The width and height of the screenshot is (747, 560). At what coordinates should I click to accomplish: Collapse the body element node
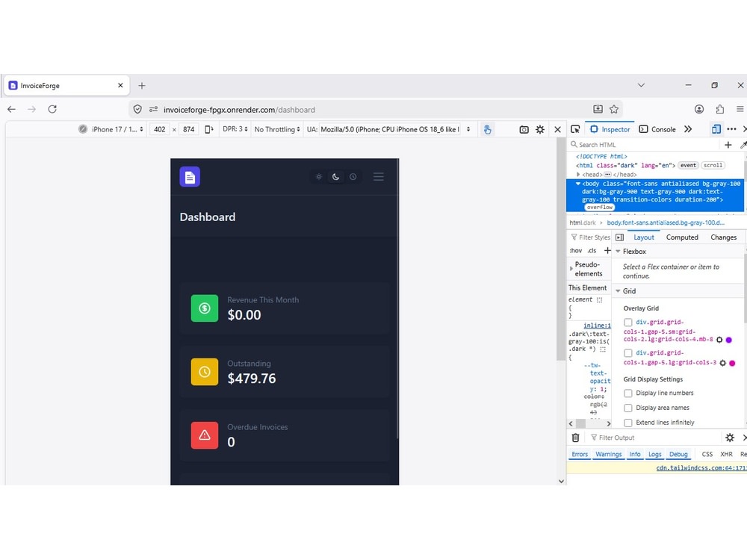(x=578, y=184)
